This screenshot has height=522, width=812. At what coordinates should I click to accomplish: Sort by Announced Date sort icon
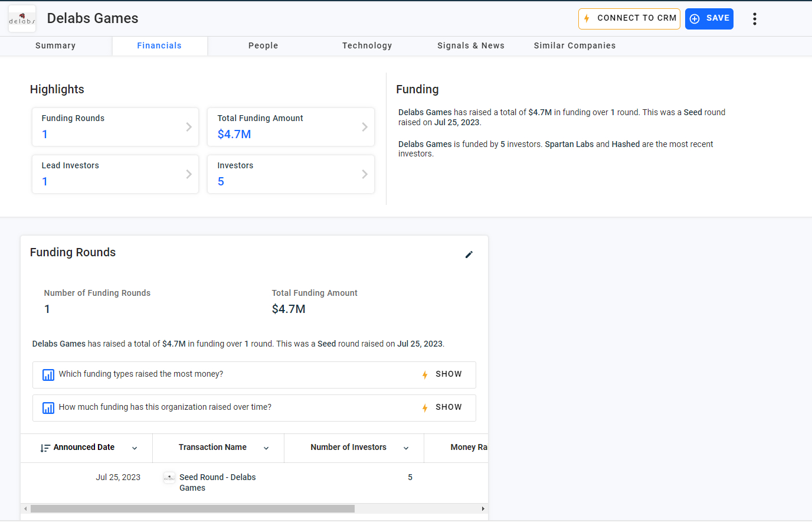pyautogui.click(x=45, y=448)
